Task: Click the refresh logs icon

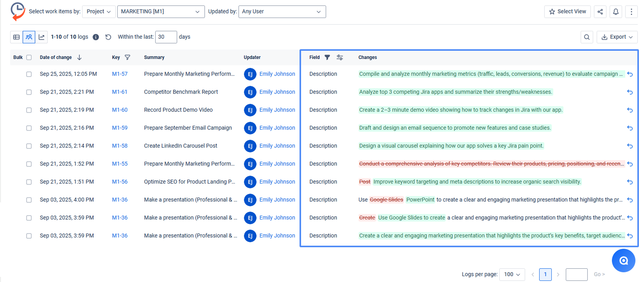Action: point(108,37)
